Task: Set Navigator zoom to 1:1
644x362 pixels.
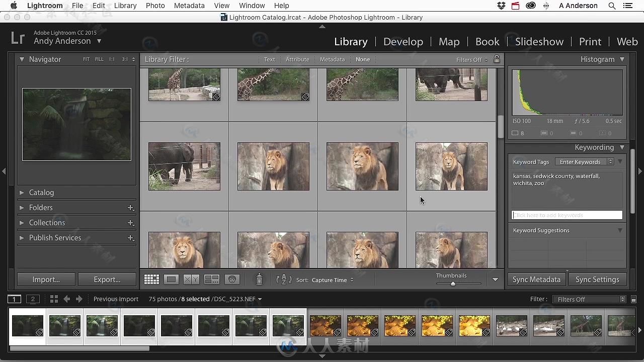Action: pos(112,59)
